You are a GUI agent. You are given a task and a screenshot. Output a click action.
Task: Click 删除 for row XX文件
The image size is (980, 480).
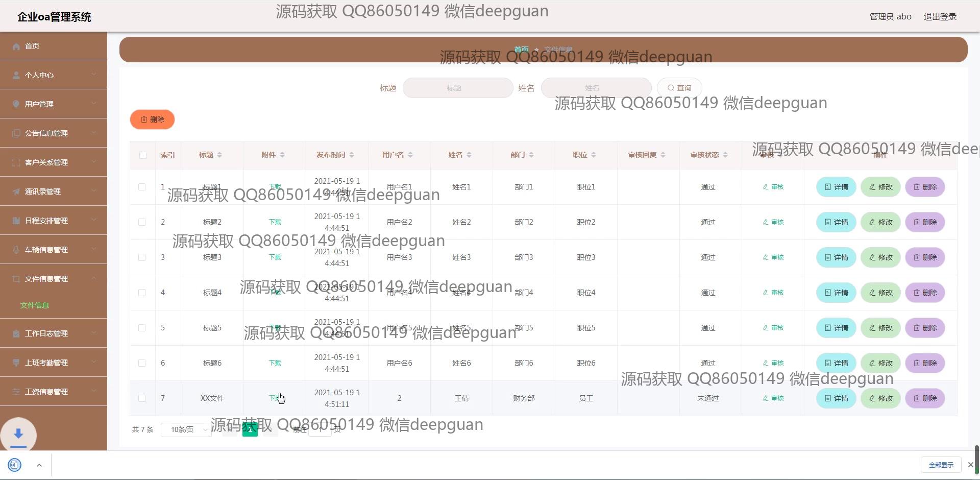pyautogui.click(x=925, y=398)
